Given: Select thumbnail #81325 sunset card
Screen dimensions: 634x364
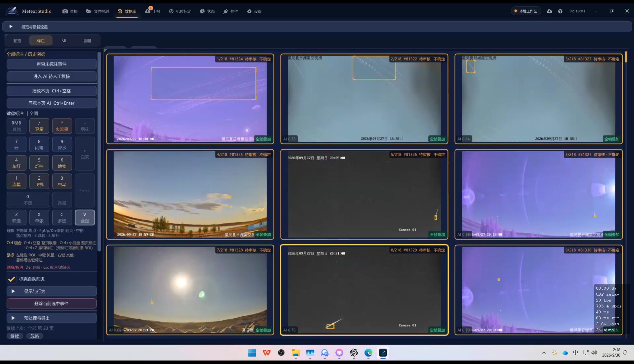Looking at the screenshot, I should click(190, 194).
